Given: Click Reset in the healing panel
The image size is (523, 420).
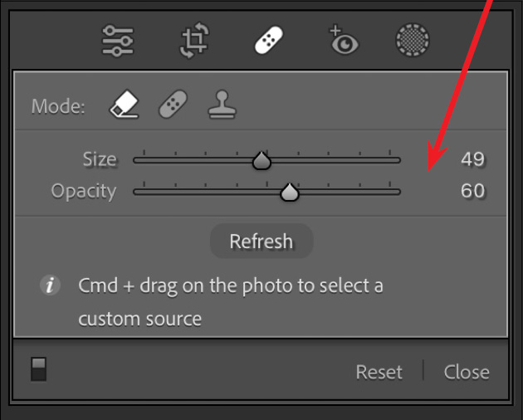Looking at the screenshot, I should [x=379, y=372].
